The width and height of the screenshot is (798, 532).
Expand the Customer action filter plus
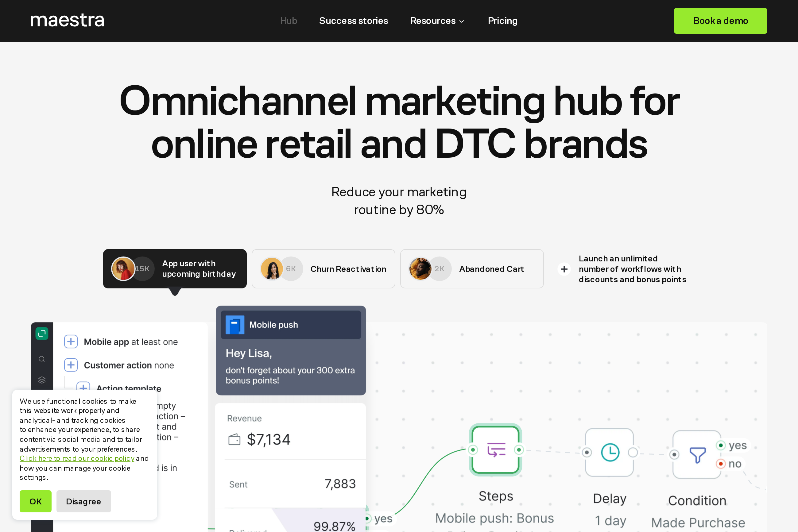71,365
